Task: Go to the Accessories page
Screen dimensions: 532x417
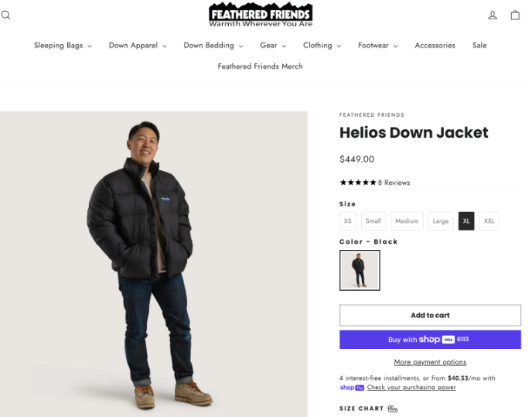Action: tap(435, 46)
